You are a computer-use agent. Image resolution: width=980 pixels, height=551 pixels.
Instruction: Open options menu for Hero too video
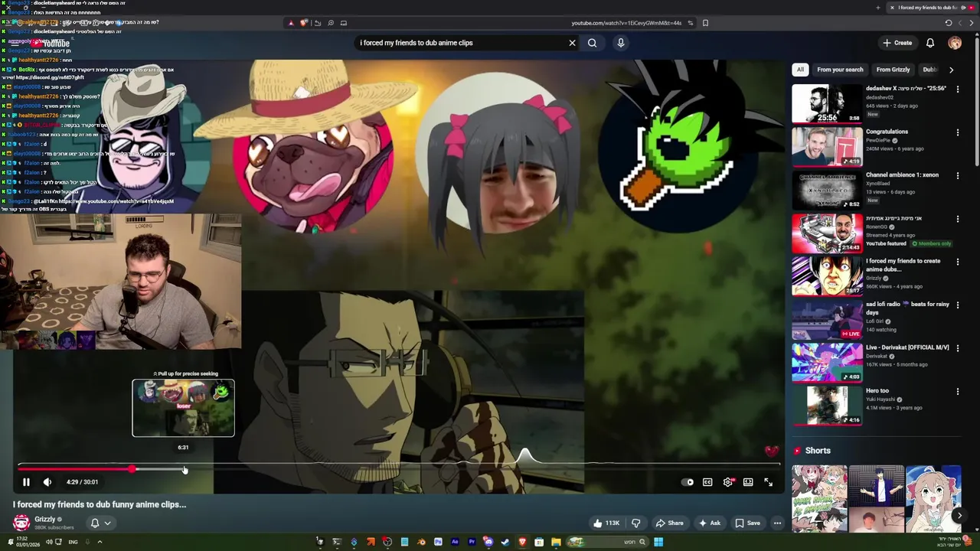click(x=957, y=392)
